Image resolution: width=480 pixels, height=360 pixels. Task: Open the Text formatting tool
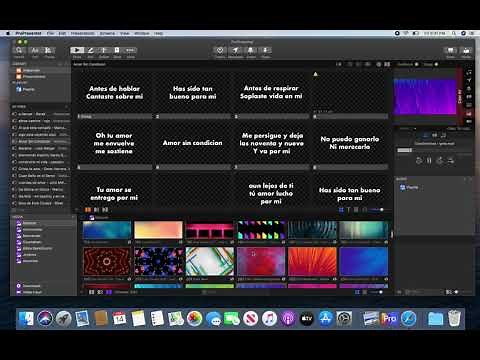35,50
